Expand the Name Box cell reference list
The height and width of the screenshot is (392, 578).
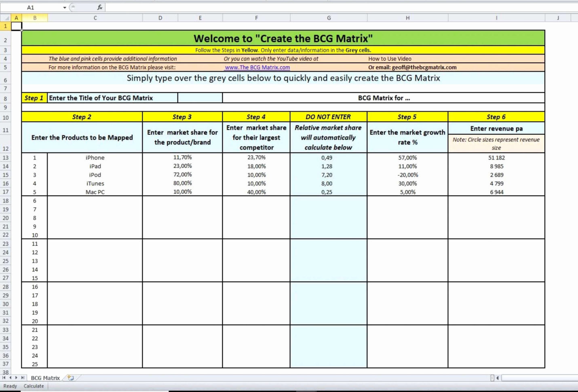point(64,7)
